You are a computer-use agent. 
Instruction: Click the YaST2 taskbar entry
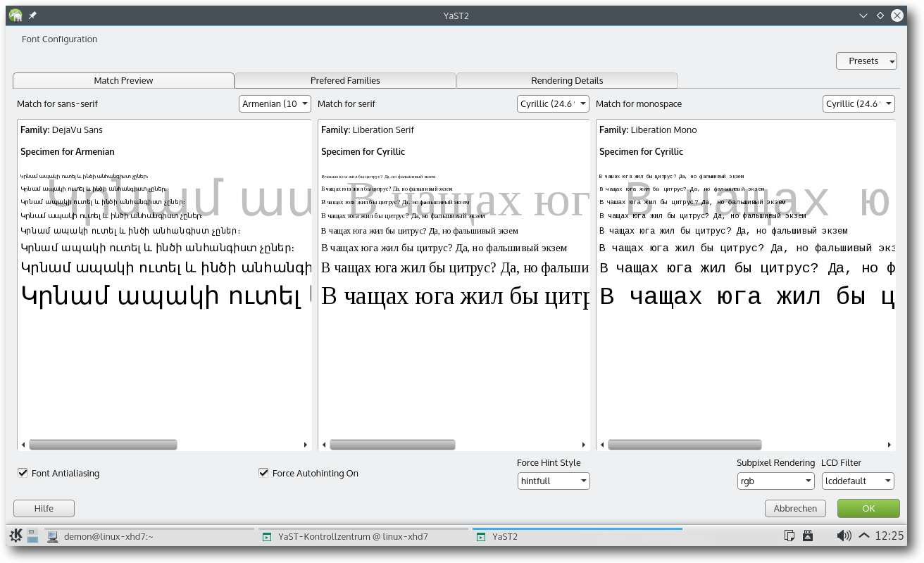pos(577,536)
